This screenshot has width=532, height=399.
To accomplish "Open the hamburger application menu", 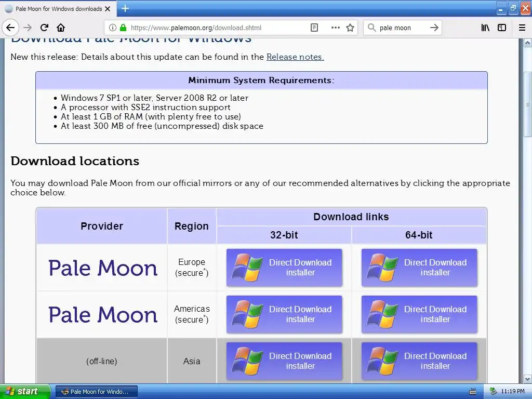I will tap(522, 28).
